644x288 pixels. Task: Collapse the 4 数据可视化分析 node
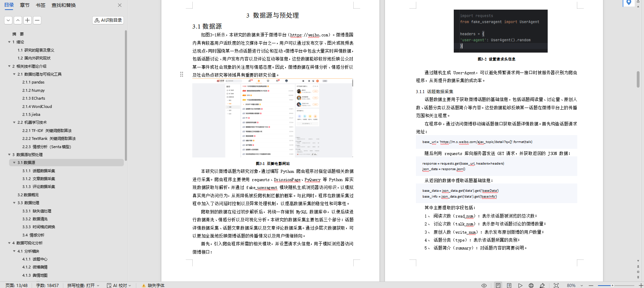(x=9, y=243)
